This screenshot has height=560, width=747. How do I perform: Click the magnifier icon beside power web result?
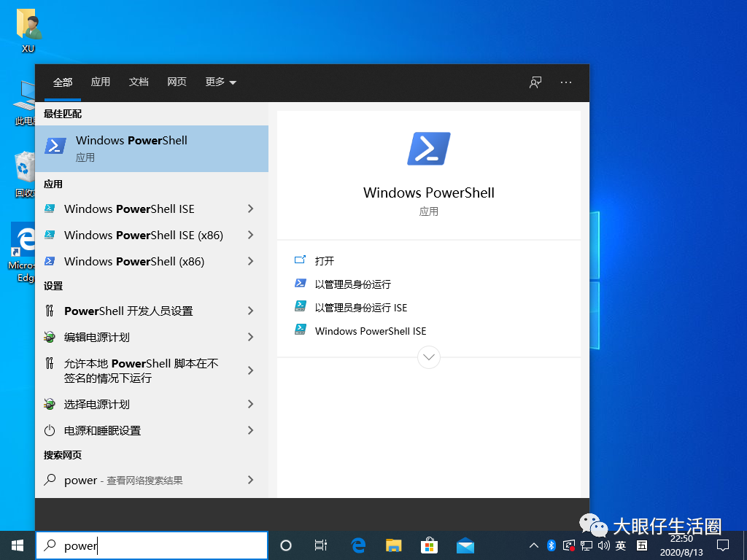[x=50, y=480]
